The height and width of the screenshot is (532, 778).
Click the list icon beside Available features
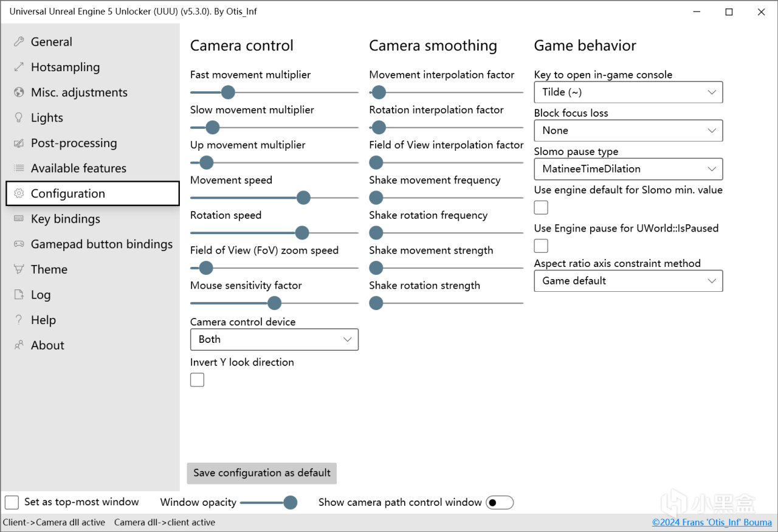click(19, 168)
